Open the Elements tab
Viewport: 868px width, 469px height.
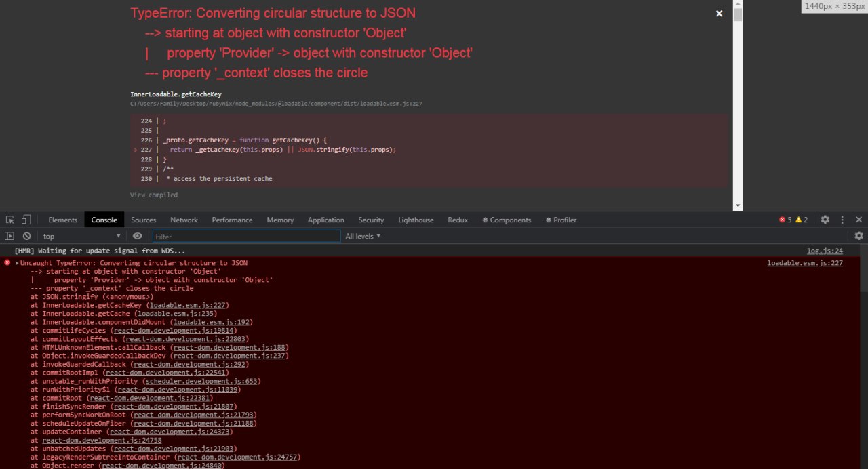pos(62,220)
